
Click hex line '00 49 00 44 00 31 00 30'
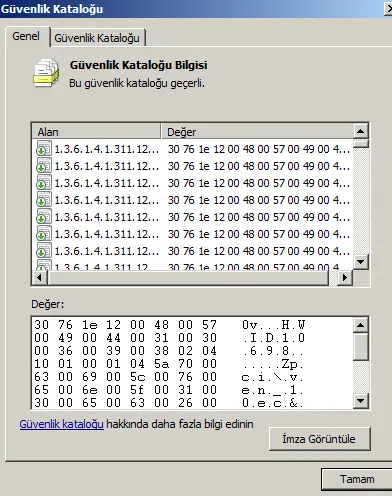[x=126, y=338]
